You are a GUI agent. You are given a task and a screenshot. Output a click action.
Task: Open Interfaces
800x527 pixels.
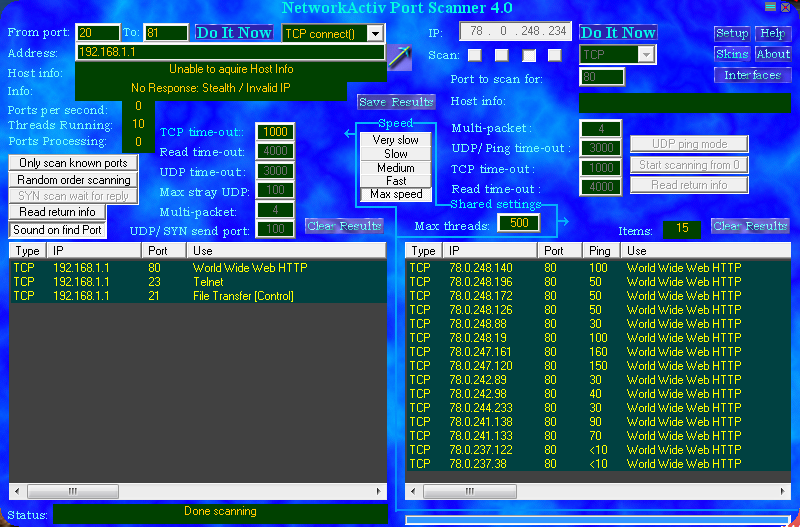(x=753, y=75)
